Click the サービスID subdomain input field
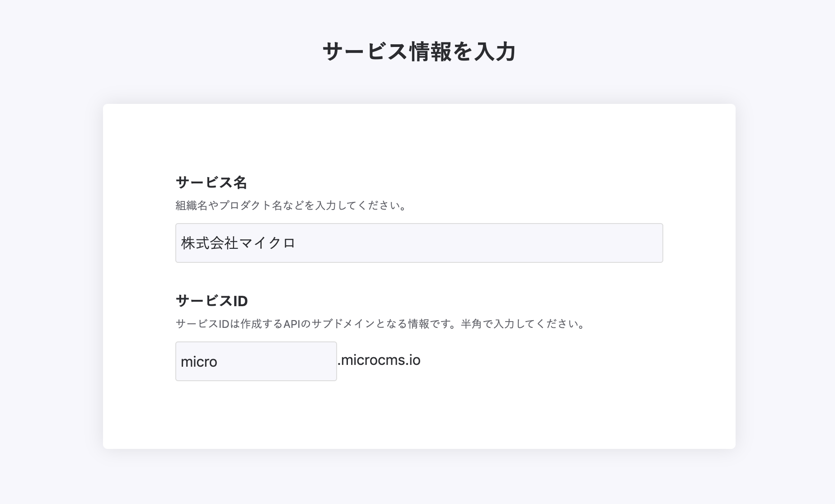Image resolution: width=835 pixels, height=504 pixels. pyautogui.click(x=256, y=361)
